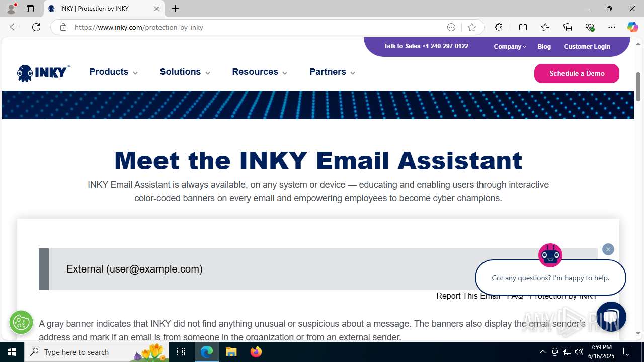Open cookie preferences green icon
Viewport: 644px width, 362px height.
[21, 322]
